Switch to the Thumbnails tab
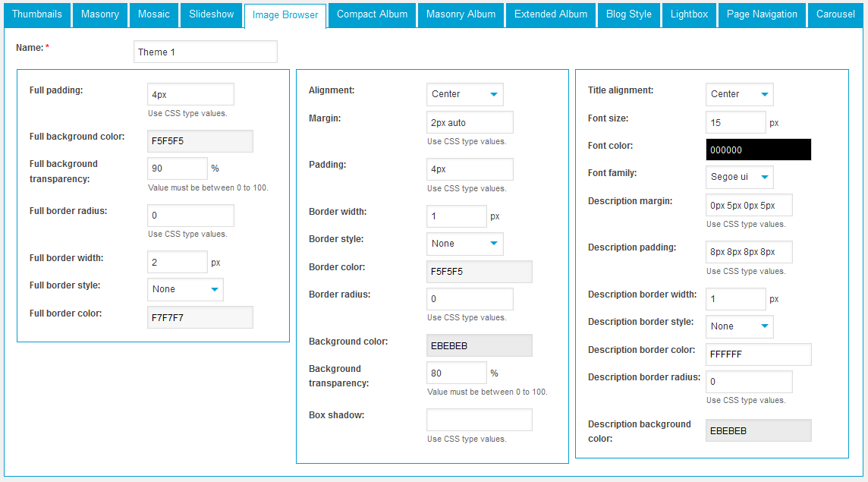Screen dimensions: 868x482 [37, 14]
